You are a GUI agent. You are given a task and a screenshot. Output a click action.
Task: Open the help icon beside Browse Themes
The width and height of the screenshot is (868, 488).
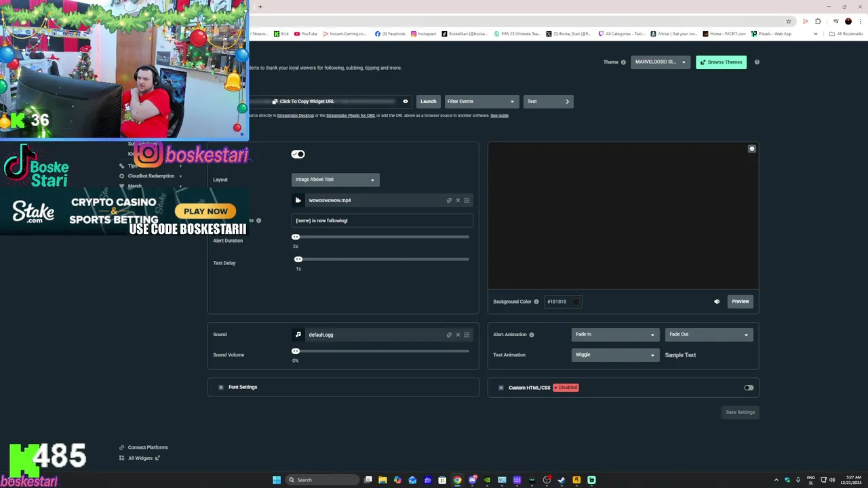[x=757, y=62]
